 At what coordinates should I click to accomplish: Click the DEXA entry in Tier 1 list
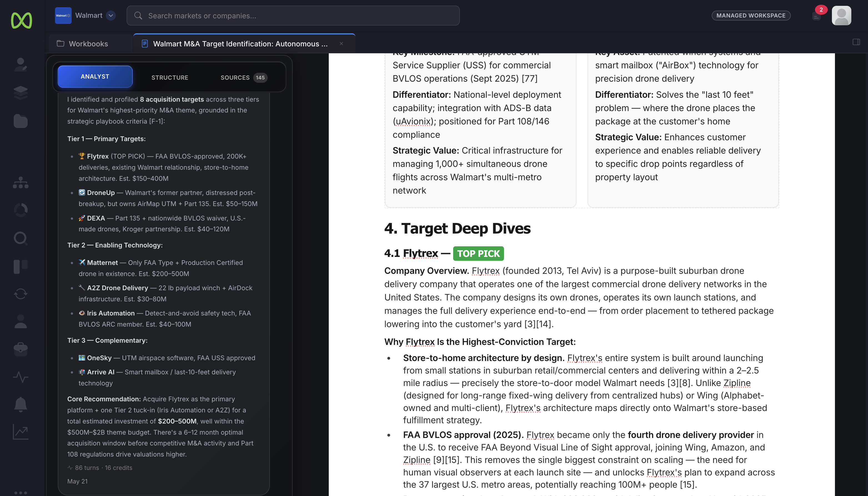point(162,224)
